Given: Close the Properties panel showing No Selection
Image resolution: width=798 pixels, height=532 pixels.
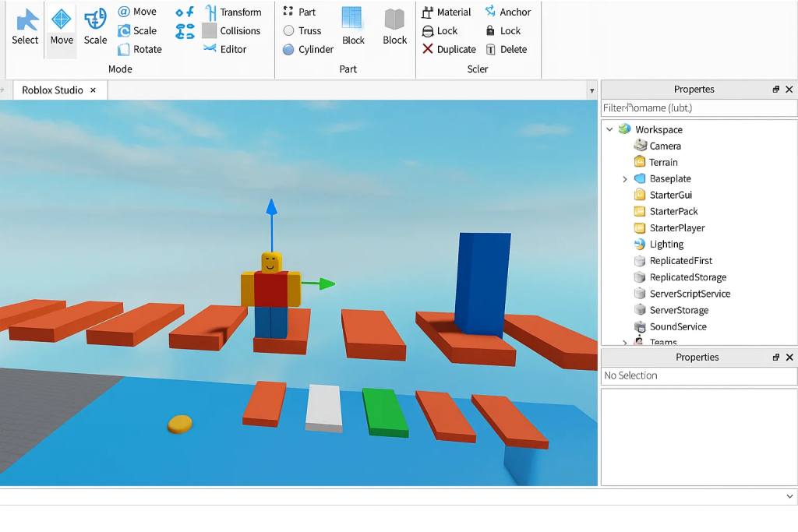Looking at the screenshot, I should (x=789, y=358).
